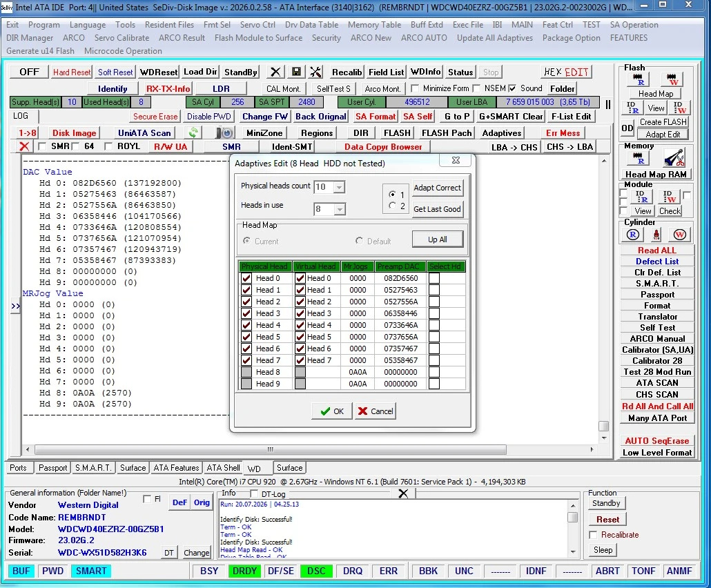Click the Flash read chip icon

[638, 80]
